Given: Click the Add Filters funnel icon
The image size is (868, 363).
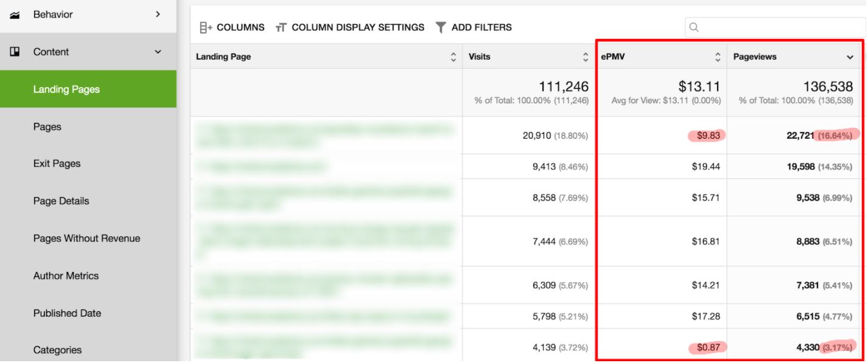Looking at the screenshot, I should pyautogui.click(x=441, y=27).
